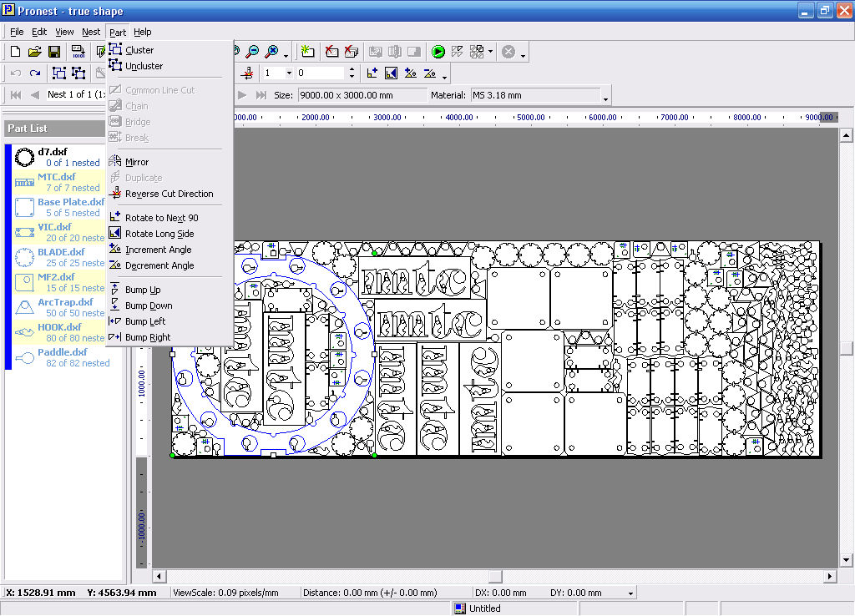855x616 pixels.
Task: Open the Nest menu in menu bar
Action: (x=90, y=32)
